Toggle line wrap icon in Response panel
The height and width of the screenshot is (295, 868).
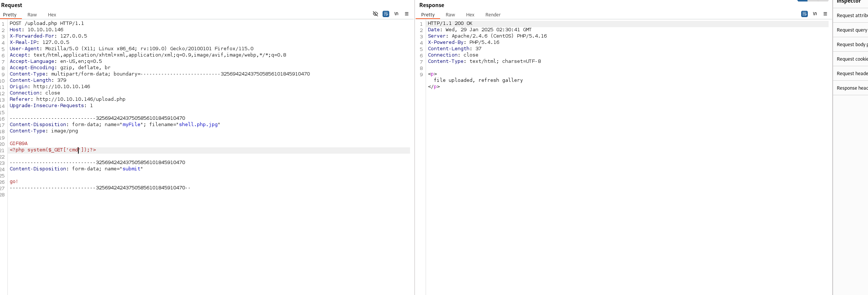tap(804, 14)
